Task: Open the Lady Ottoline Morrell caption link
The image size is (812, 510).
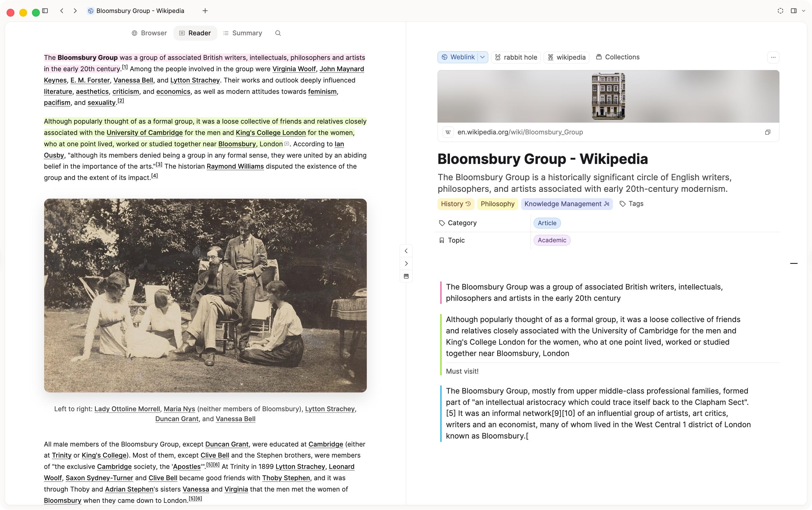Action: point(127,409)
